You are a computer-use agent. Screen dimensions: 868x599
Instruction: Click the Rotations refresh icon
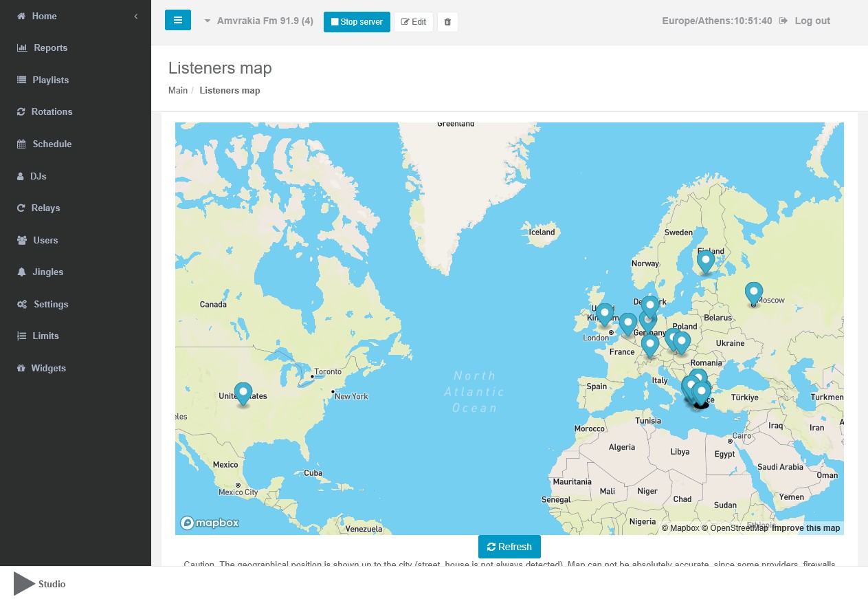[21, 112]
